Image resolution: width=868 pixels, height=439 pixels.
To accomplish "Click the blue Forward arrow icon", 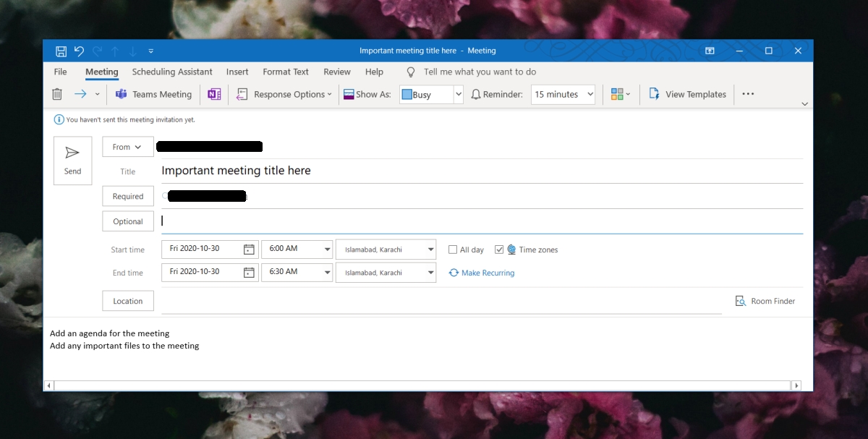I will pos(80,94).
